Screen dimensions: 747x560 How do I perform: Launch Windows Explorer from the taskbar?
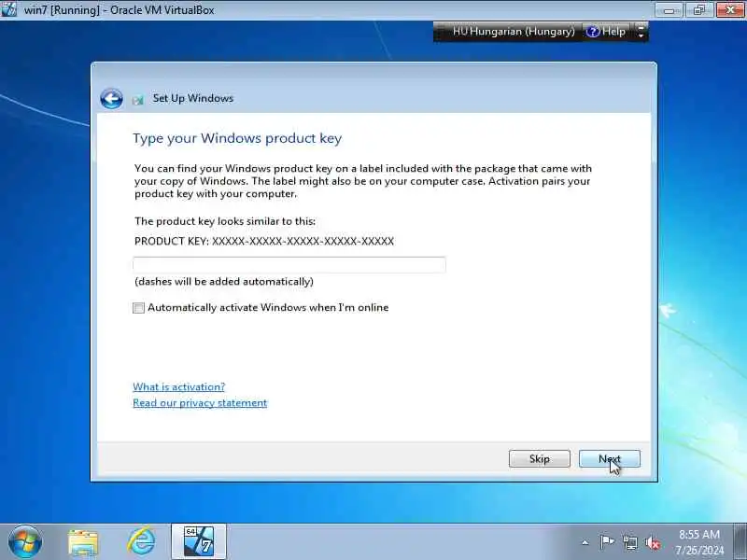point(83,542)
